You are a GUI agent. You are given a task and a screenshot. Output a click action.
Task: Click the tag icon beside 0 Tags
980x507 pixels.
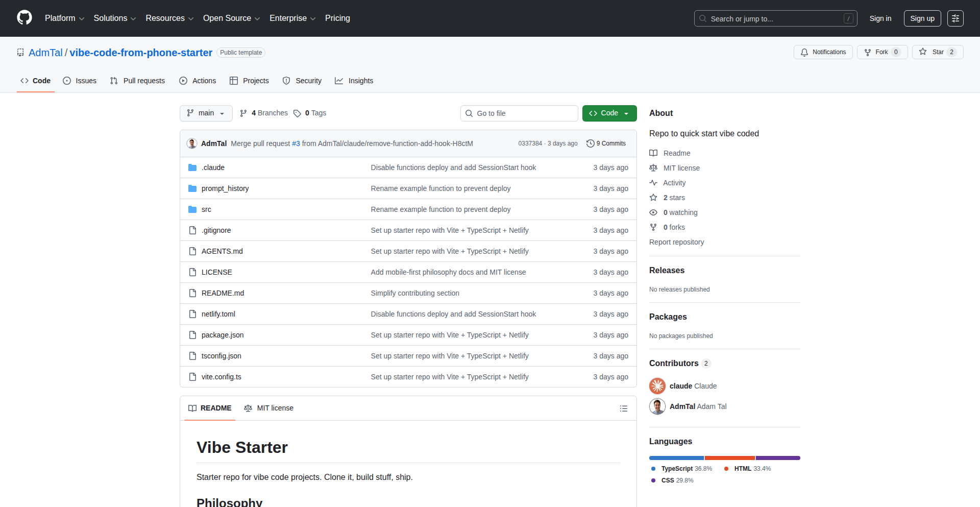297,113
